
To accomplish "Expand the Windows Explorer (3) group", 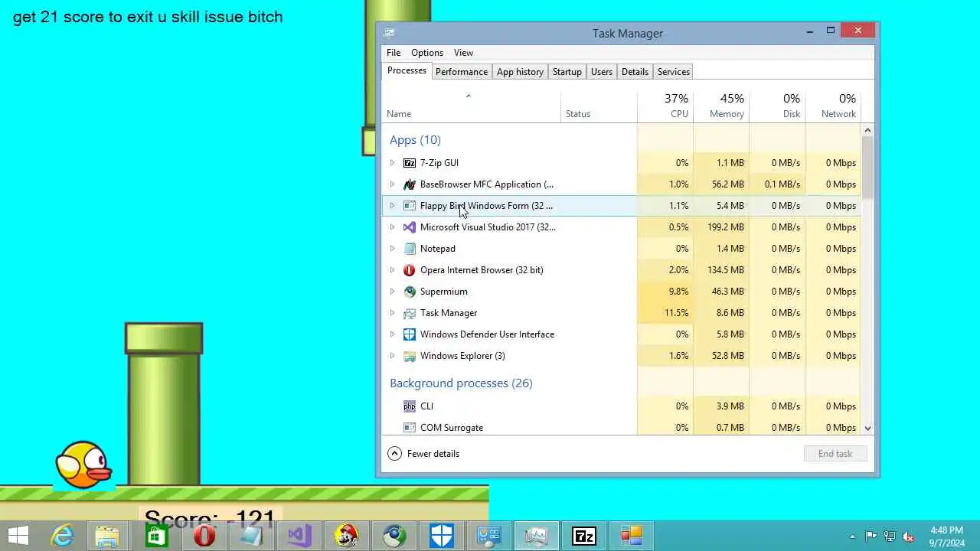I will click(393, 356).
